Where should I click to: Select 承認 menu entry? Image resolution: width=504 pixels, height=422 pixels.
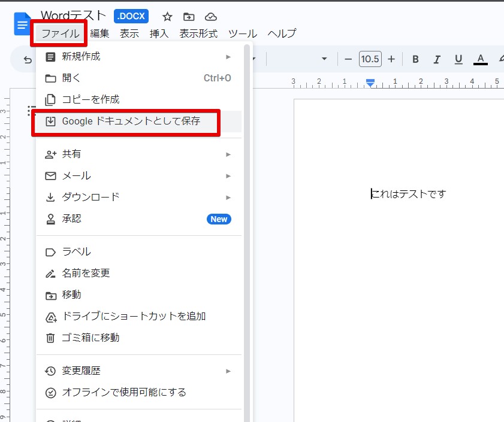tap(138, 219)
